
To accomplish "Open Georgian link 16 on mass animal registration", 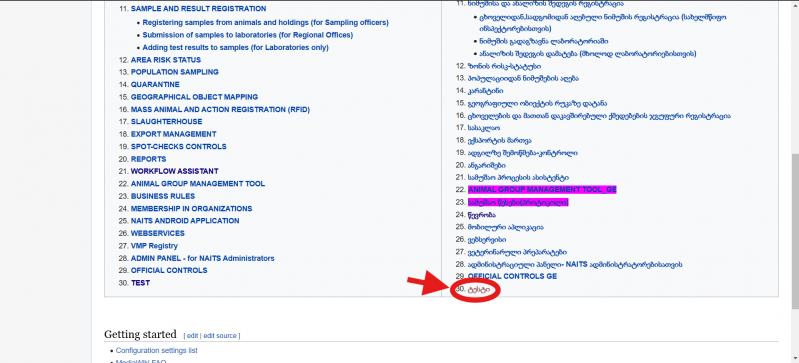I will pyautogui.click(x=599, y=116).
